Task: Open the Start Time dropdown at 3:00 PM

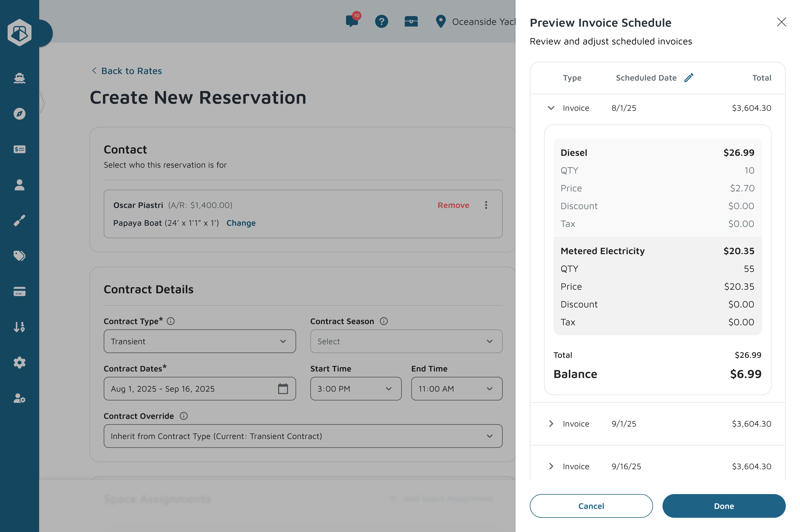Action: (x=356, y=388)
